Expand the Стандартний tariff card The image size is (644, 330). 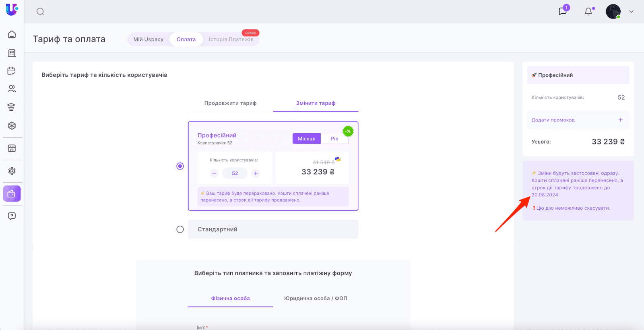(x=273, y=229)
